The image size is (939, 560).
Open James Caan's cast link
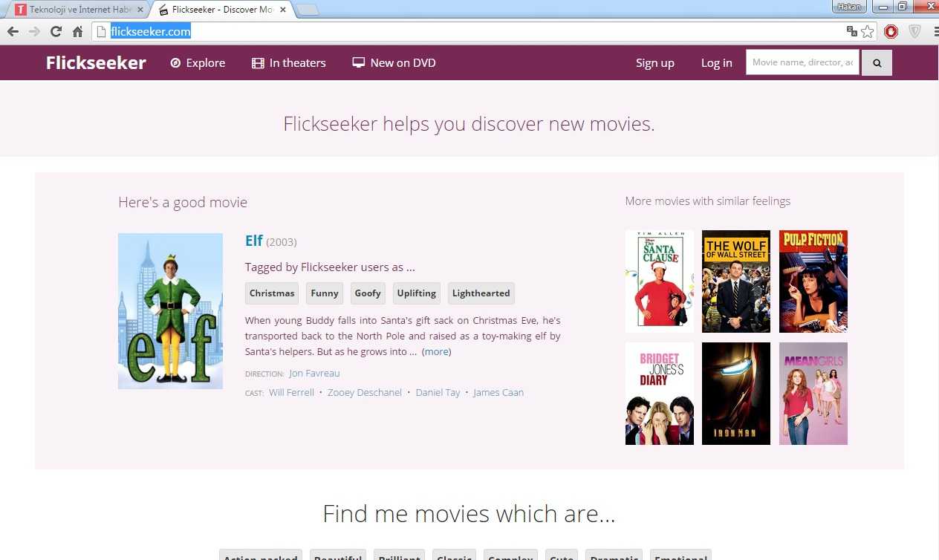(x=498, y=393)
